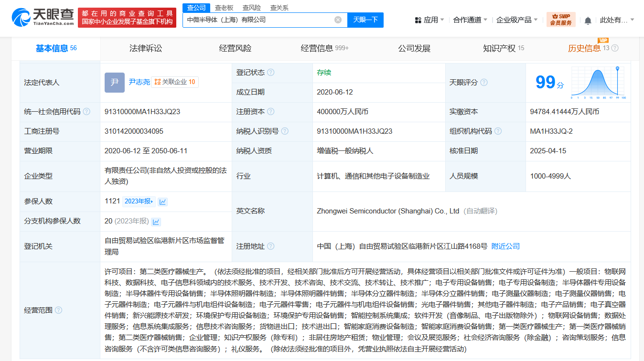Open legal representative 尹志尧 profile link
Screen dimensions: 644x361
click(140, 82)
